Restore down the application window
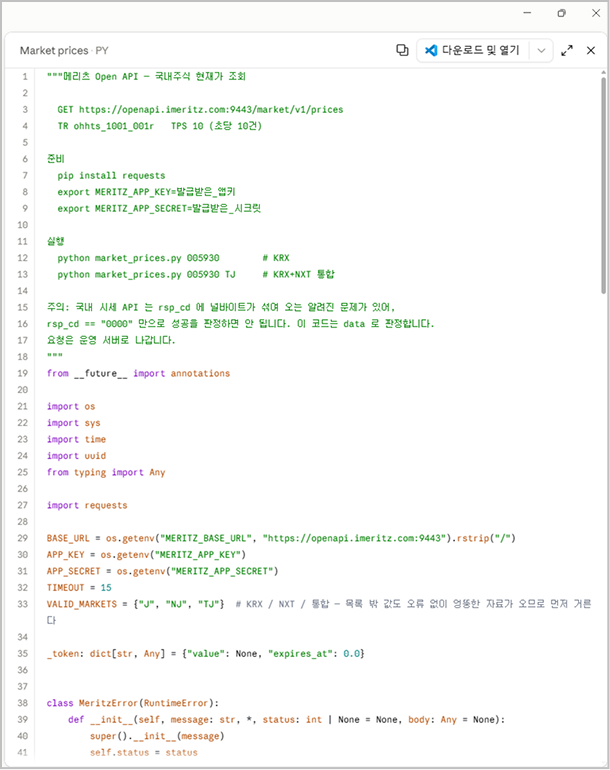 tap(561, 13)
